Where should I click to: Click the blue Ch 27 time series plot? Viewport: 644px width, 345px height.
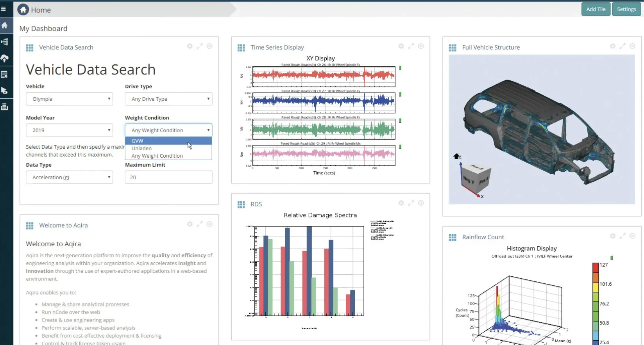pyautogui.click(x=324, y=103)
